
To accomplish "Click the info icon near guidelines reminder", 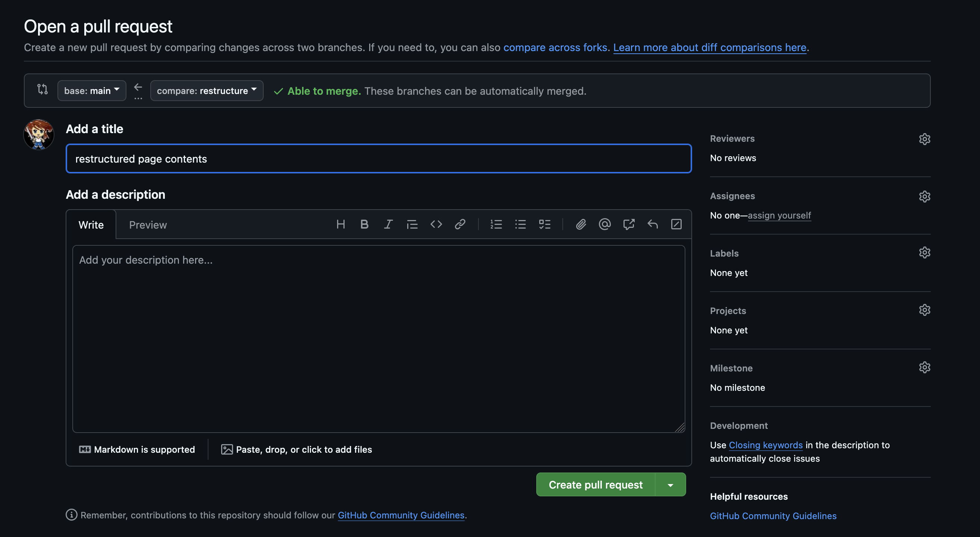I will [72, 515].
